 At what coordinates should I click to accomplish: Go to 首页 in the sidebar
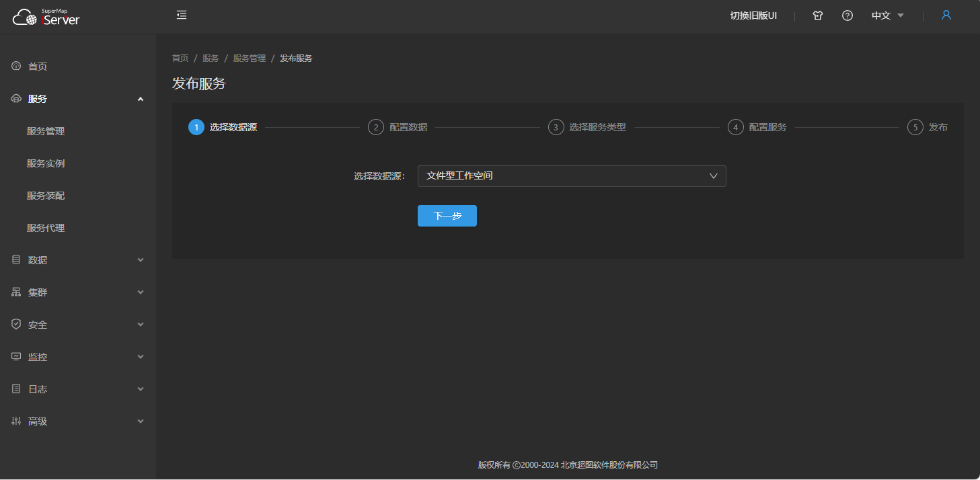(38, 67)
